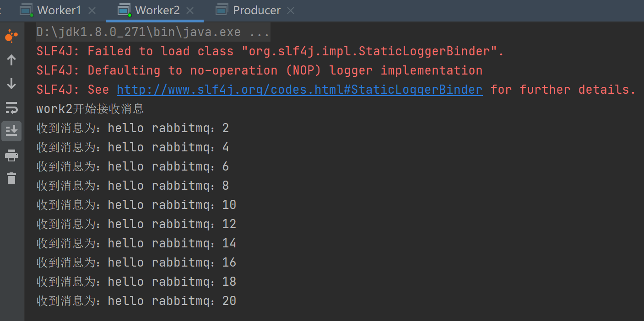Close the Worker1 tab

[x=92, y=11]
